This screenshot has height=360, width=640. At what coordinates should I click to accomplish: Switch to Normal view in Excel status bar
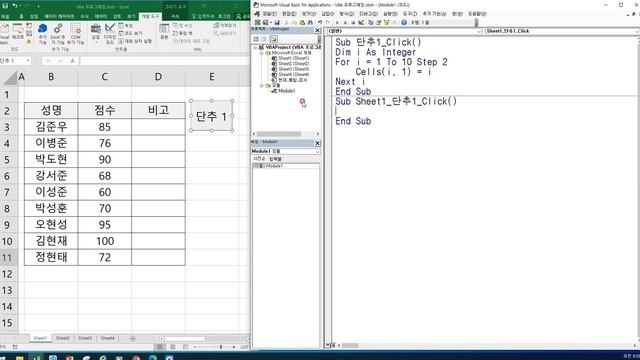tap(160, 347)
